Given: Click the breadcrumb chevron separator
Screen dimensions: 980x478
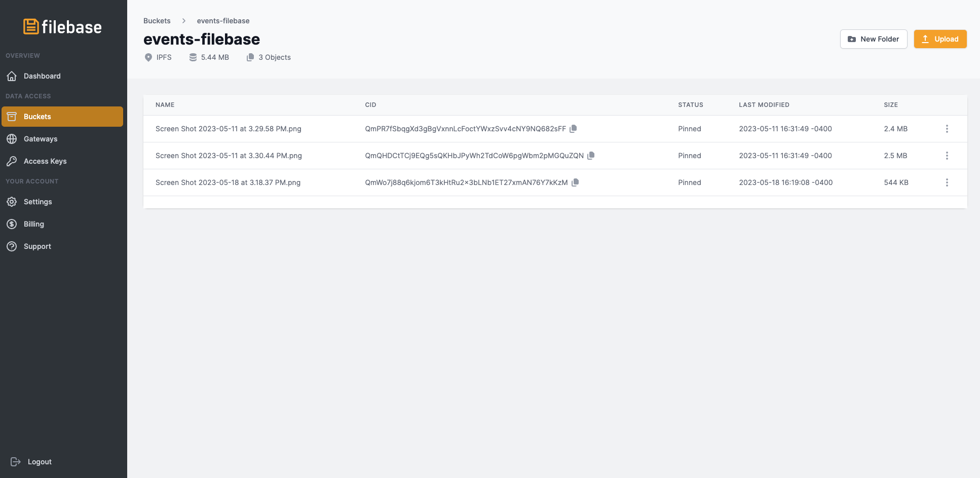Looking at the screenshot, I should 184,21.
